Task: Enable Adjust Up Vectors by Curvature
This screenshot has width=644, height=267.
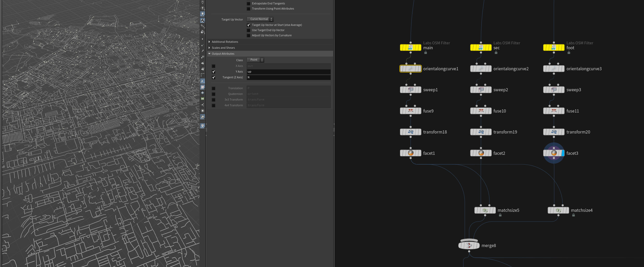Action: pos(248,36)
